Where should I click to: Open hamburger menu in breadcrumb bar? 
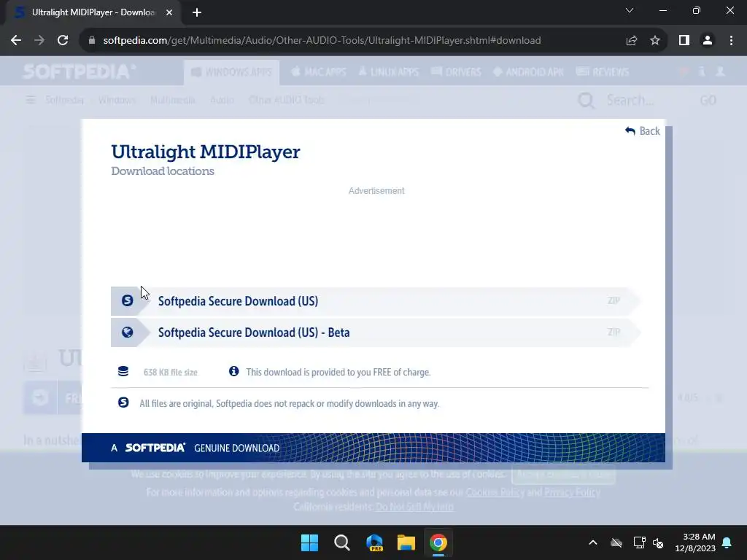click(31, 99)
